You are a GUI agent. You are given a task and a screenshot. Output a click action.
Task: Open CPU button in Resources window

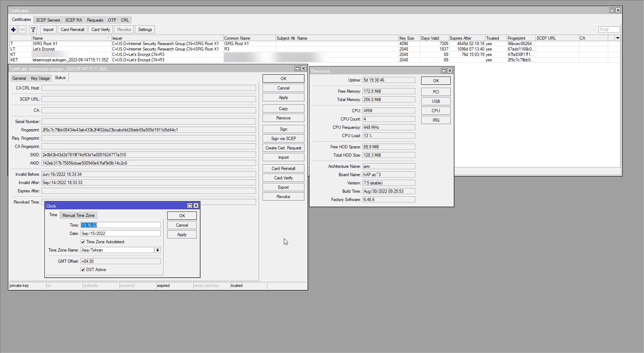tap(436, 111)
